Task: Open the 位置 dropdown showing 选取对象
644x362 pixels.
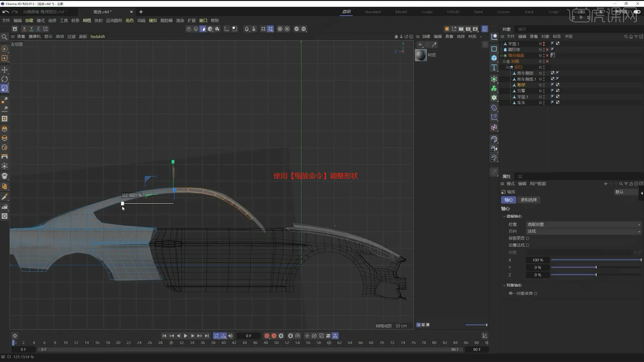Action: click(x=584, y=225)
